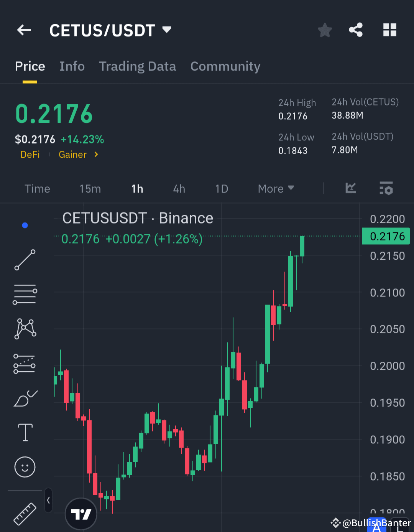The height and width of the screenshot is (532, 414).
Task: Open the share options icon
Action: pyautogui.click(x=355, y=30)
